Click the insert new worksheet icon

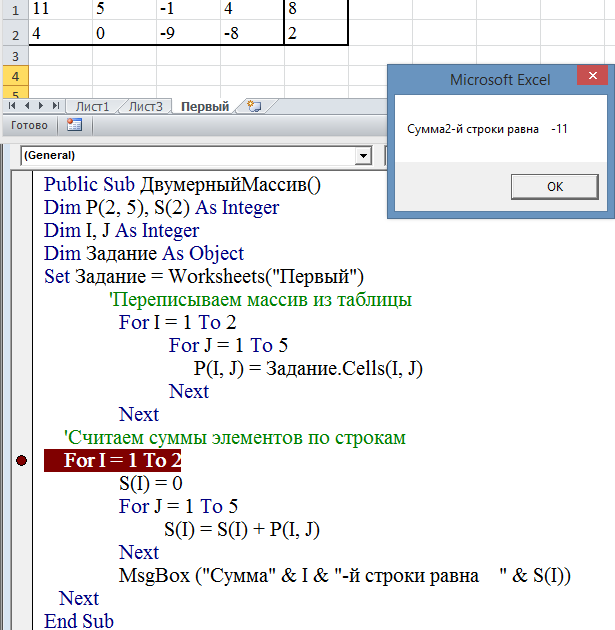[x=254, y=106]
